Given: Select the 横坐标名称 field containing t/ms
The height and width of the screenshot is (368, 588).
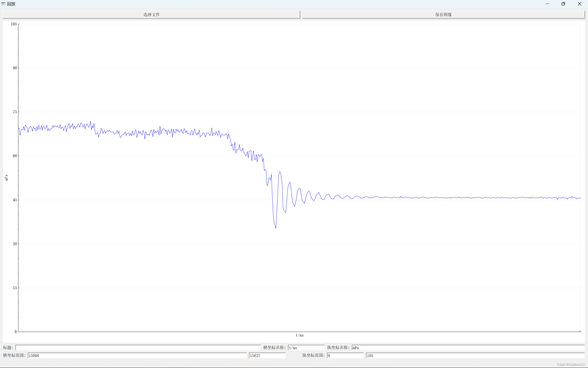Looking at the screenshot, I should 306,348.
